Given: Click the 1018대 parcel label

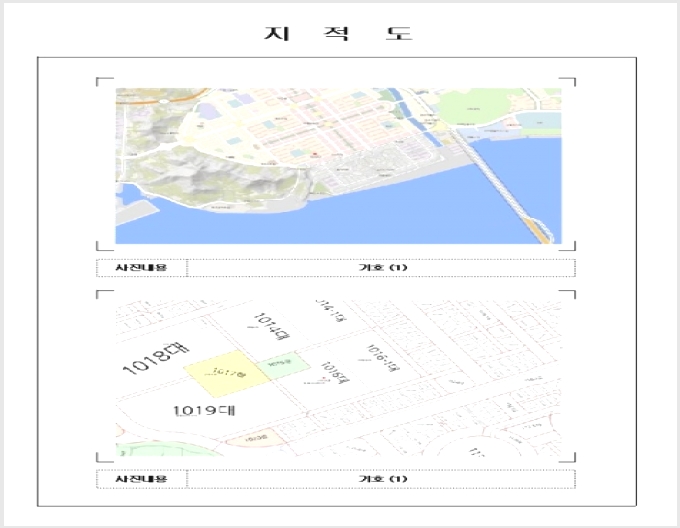Looking at the screenshot, I should coord(156,359).
